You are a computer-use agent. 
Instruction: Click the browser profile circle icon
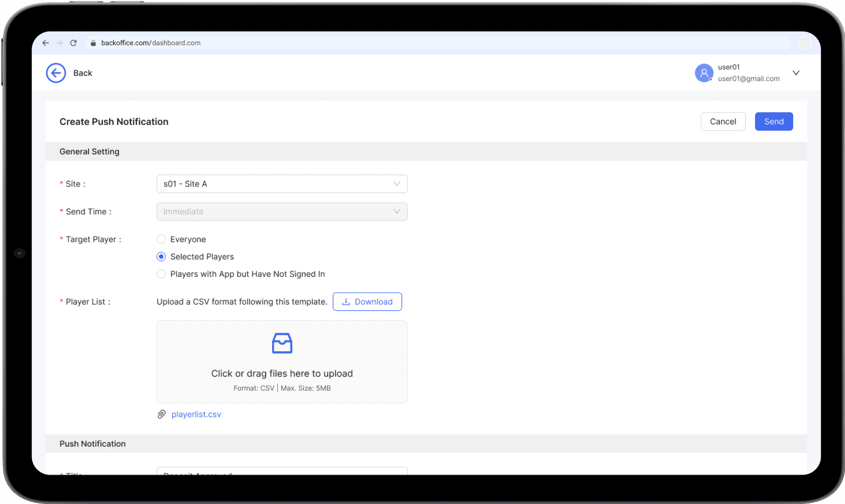(804, 43)
